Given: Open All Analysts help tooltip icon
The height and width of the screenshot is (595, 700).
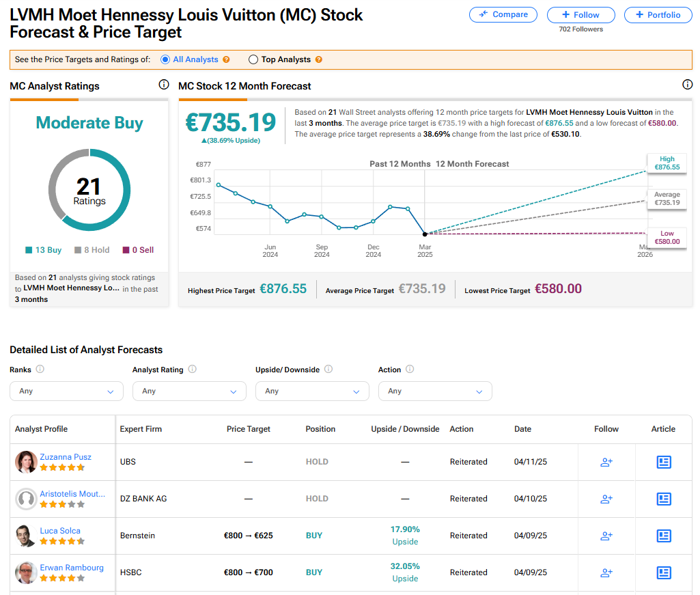Looking at the screenshot, I should [226, 59].
